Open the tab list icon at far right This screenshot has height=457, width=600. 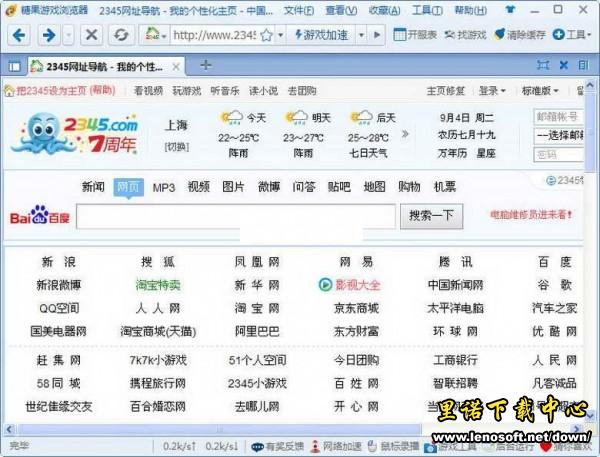[x=583, y=65]
